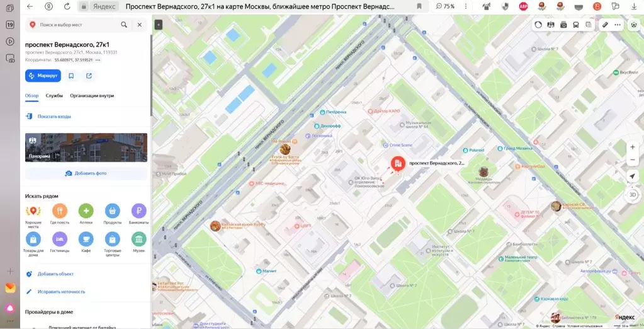The image size is (644, 329).
Task: Click Показать входы link
Action: [x=54, y=117]
